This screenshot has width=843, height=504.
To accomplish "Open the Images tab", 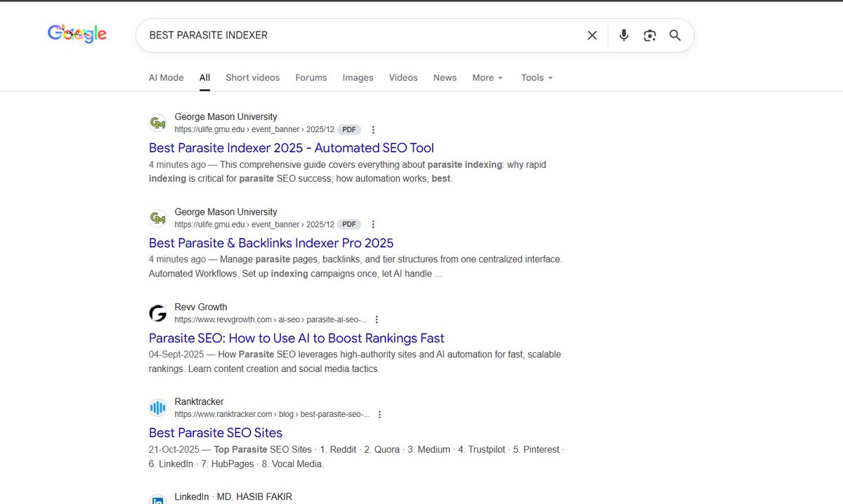I will (358, 78).
